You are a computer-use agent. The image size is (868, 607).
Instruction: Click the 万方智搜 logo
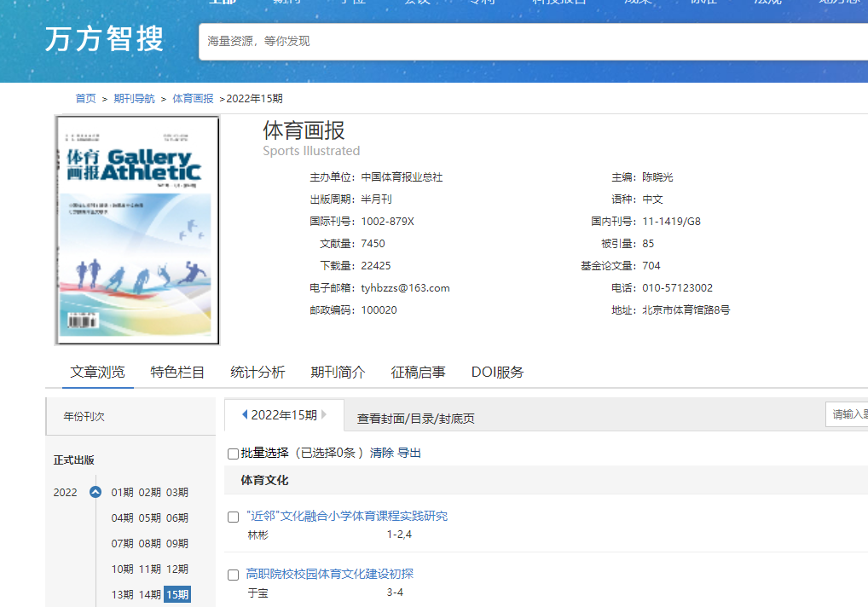coord(105,40)
